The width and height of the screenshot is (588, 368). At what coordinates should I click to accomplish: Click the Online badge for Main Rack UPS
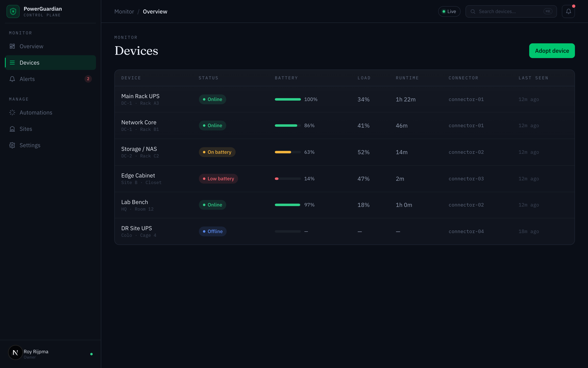pos(212,99)
